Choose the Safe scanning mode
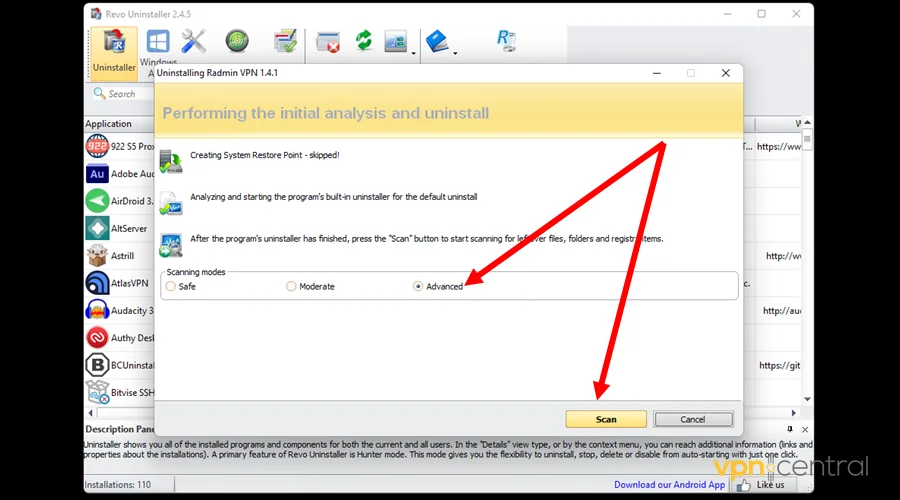This screenshot has width=900, height=500. (x=170, y=286)
